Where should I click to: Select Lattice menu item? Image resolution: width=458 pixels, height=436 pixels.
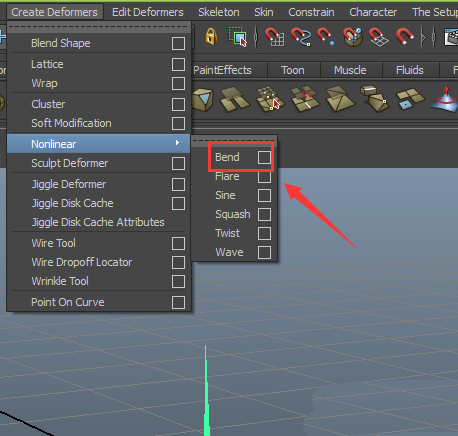click(47, 64)
